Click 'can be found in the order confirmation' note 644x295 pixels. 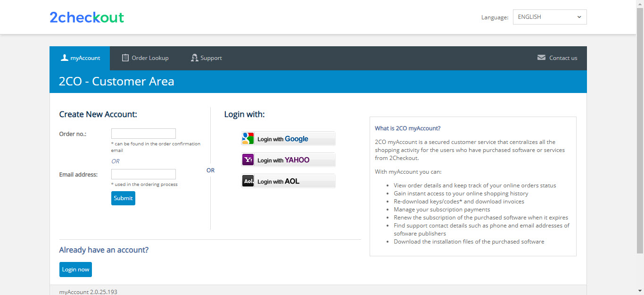[x=156, y=147]
